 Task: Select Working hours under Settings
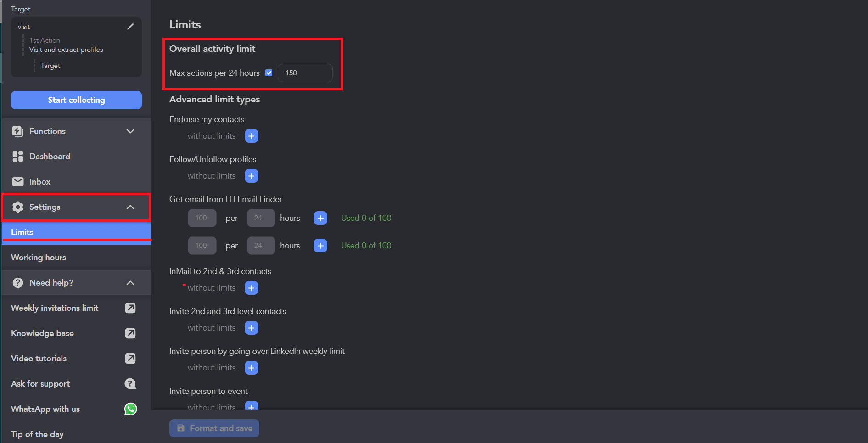click(x=39, y=258)
